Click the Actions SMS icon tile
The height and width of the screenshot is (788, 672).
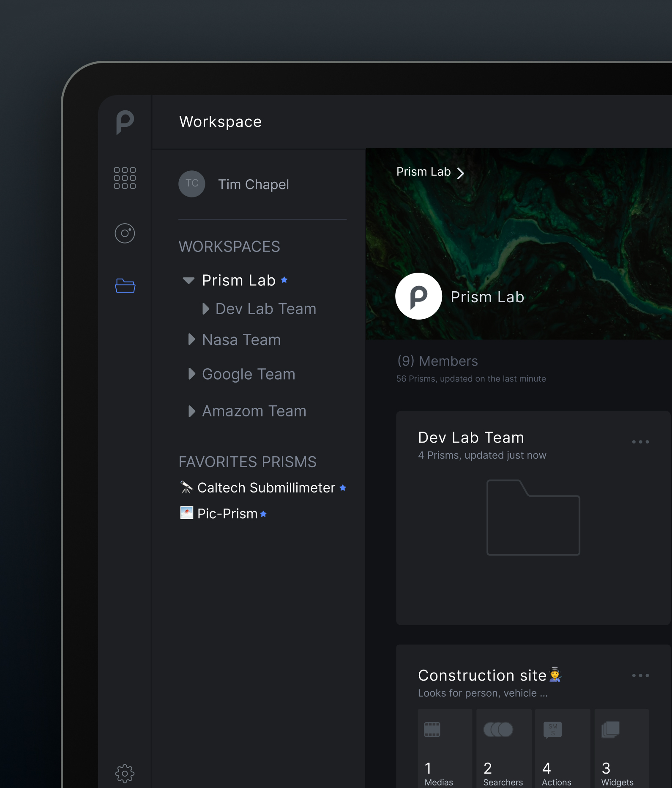(x=553, y=729)
